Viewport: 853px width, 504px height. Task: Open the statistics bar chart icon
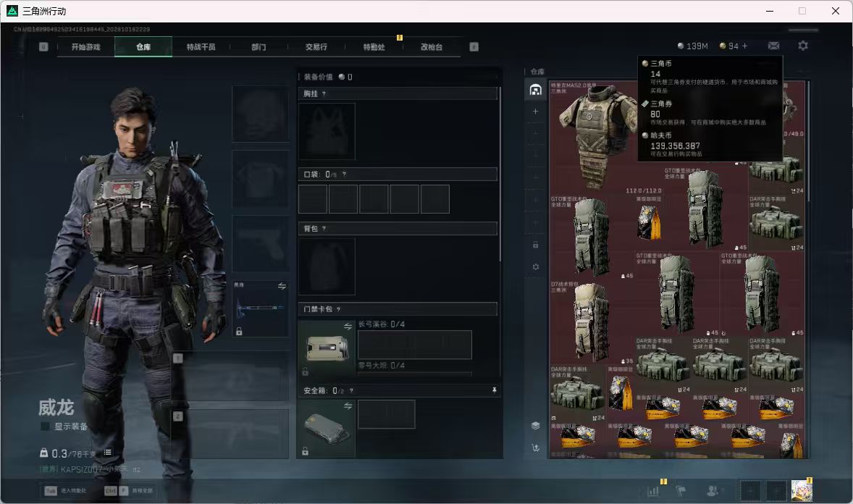click(653, 491)
